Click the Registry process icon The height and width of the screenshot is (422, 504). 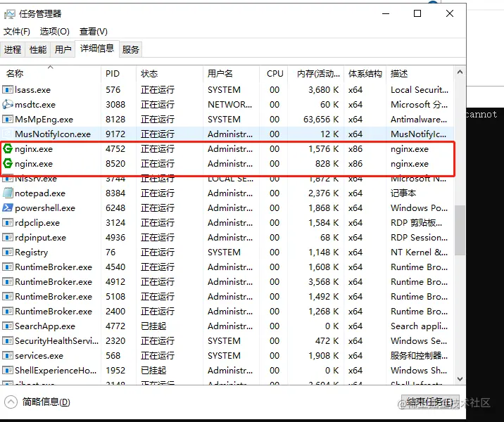click(x=8, y=252)
